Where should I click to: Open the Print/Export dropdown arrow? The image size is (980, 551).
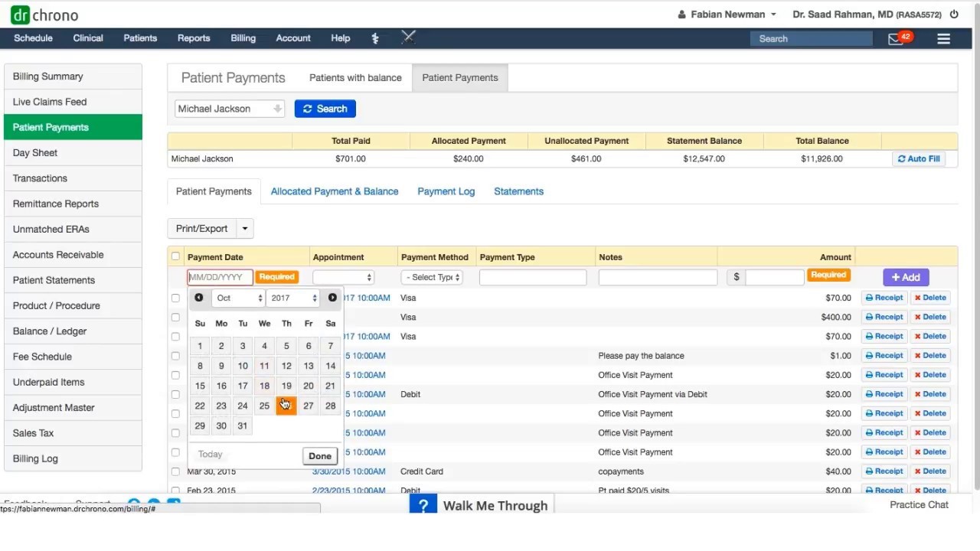pos(244,228)
